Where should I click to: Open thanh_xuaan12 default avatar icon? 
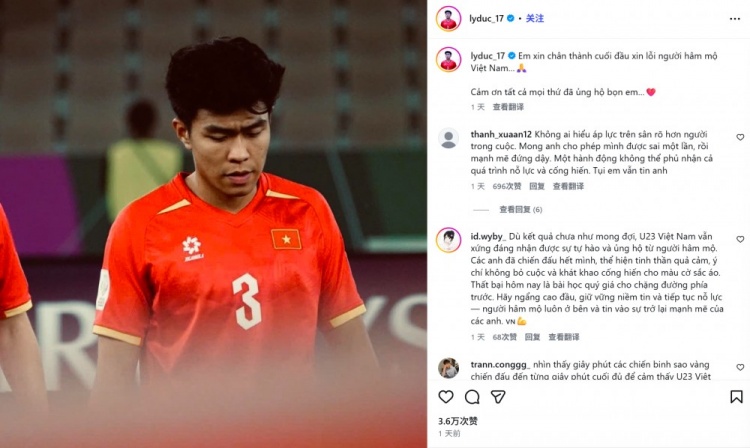tap(448, 139)
